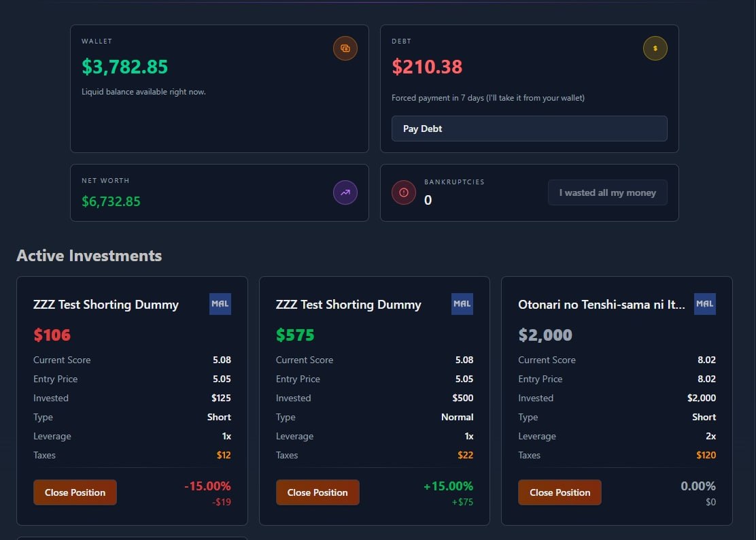Open MAL badge on the Otonari no Tenshi-sama card
The height and width of the screenshot is (540, 756).
[705, 304]
